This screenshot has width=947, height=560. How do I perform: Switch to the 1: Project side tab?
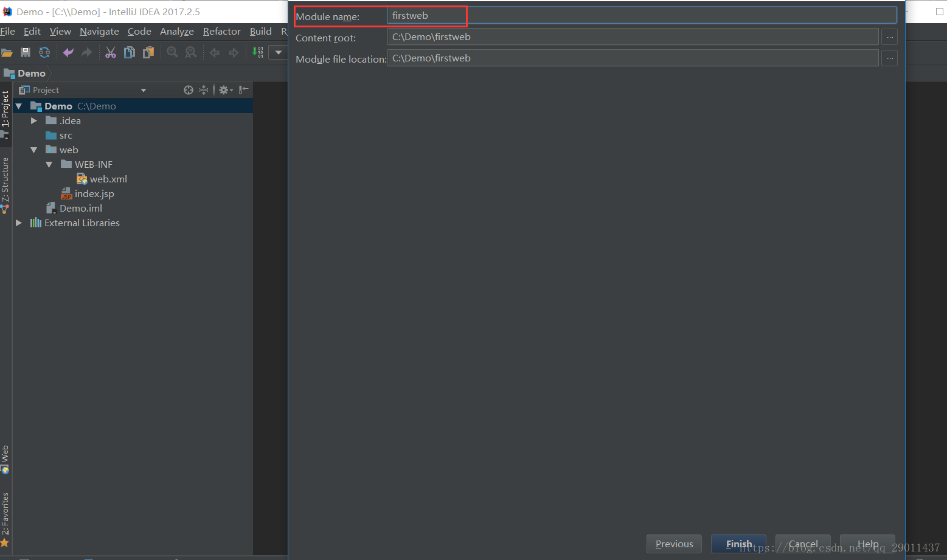pyautogui.click(x=5, y=114)
